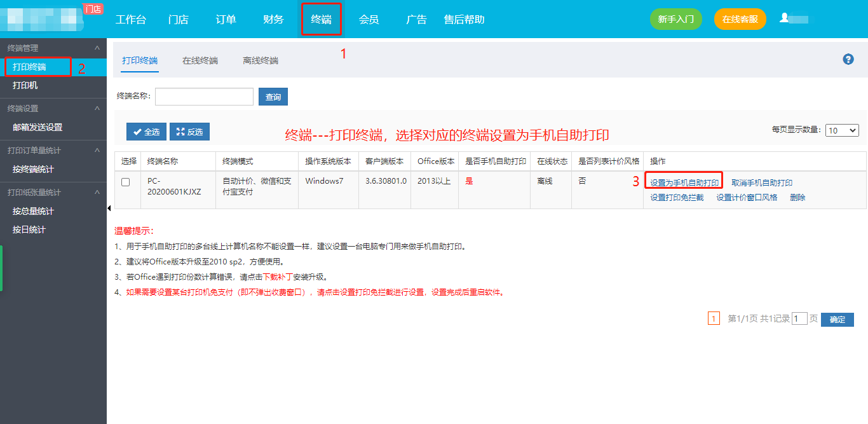868x424 pixels.
Task: Focus the page number input field
Action: (799, 319)
